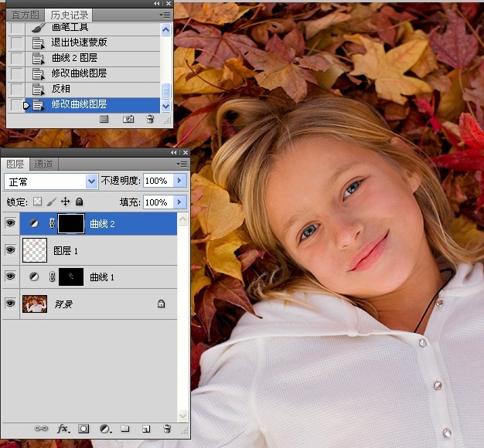
Task: Add a layer mask
Action: click(x=84, y=429)
